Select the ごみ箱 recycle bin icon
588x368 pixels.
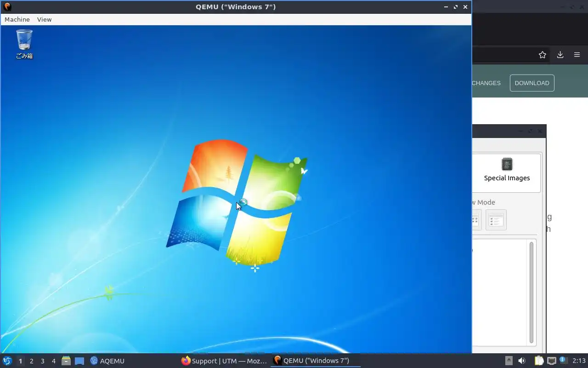click(x=24, y=44)
